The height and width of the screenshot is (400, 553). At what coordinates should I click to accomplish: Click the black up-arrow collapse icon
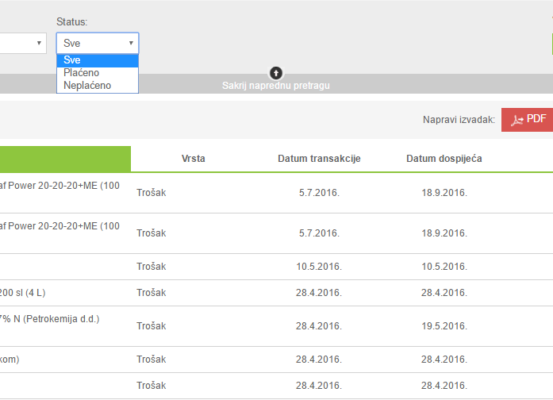tap(276, 73)
